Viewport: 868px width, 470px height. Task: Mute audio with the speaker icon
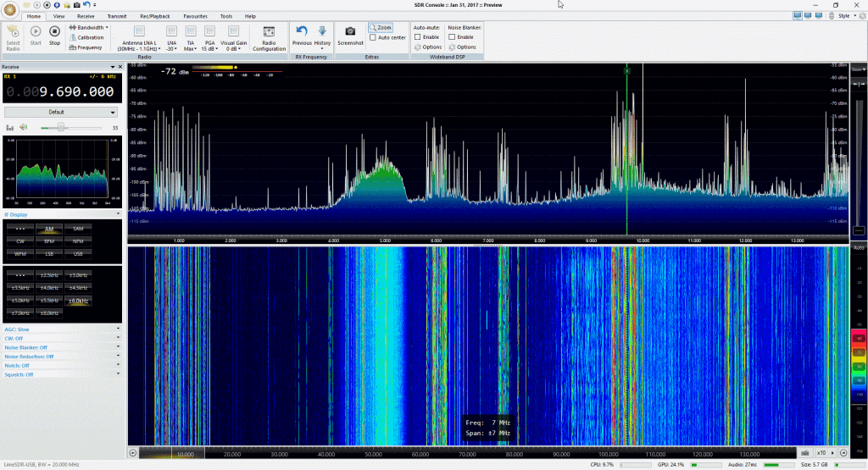pyautogui.click(x=25, y=127)
